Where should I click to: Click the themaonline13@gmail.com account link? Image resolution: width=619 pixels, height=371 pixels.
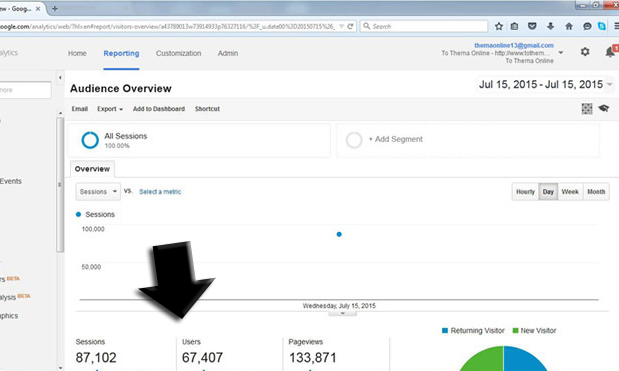tap(514, 45)
